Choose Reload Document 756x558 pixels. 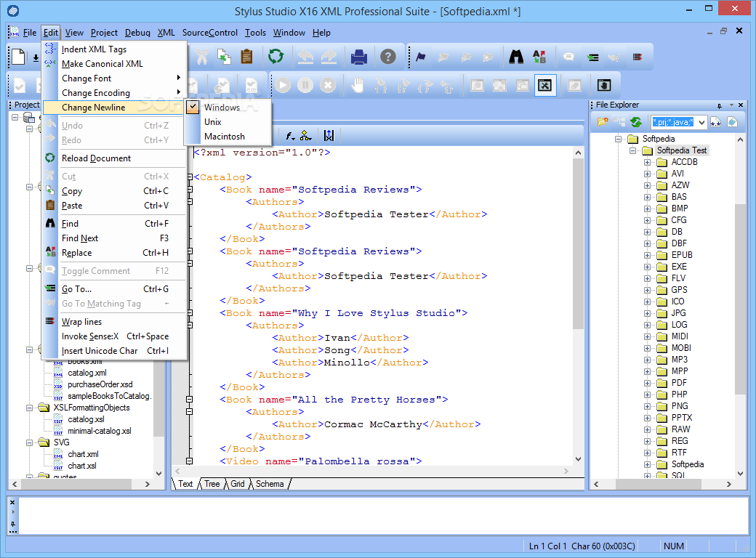tap(114, 158)
